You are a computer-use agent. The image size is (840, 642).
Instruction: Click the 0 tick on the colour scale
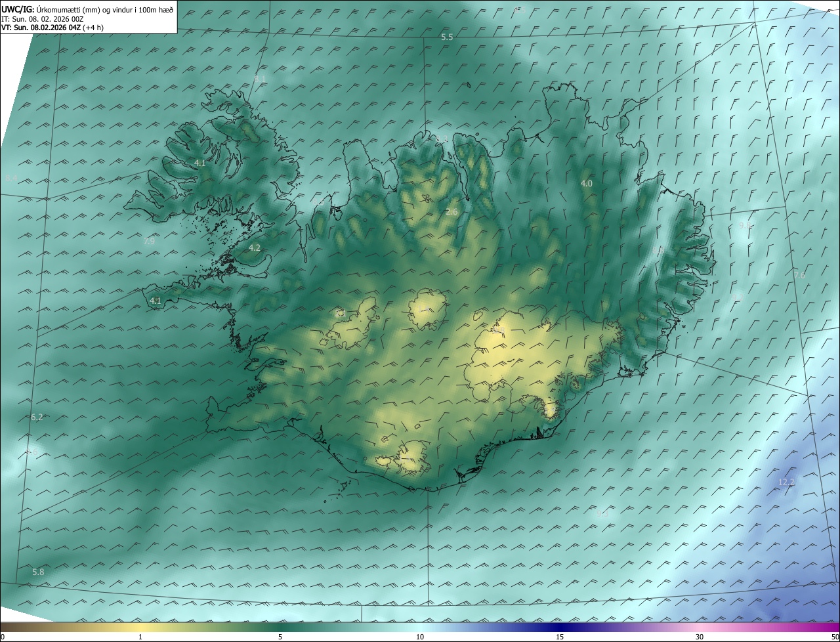coord(3,637)
